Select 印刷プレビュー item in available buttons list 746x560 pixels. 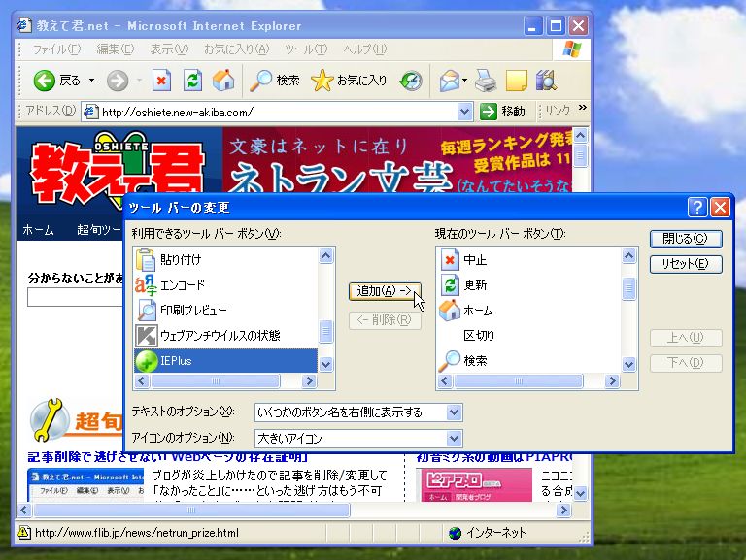coord(226,310)
